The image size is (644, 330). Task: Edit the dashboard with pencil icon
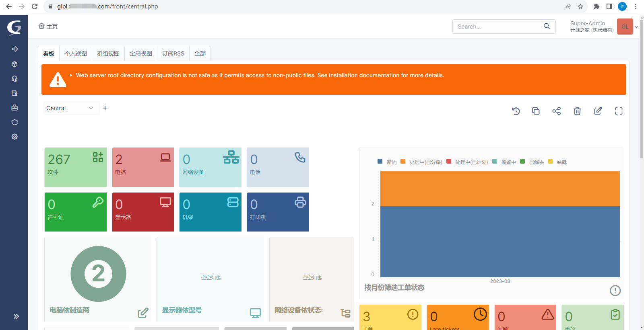coord(598,111)
